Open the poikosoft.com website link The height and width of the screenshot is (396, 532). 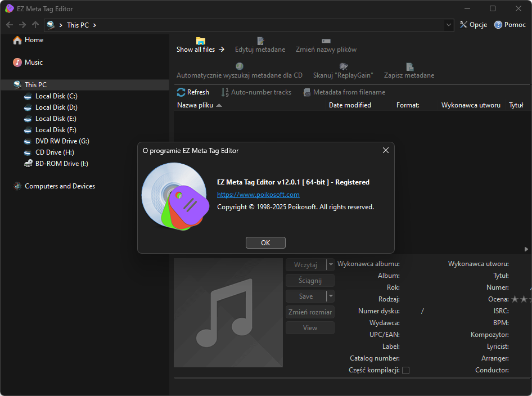point(258,195)
